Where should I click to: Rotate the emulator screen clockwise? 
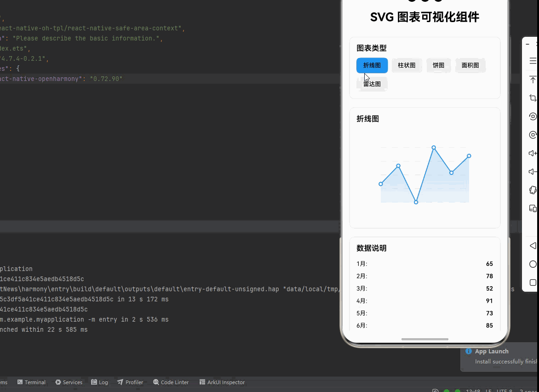pyautogui.click(x=533, y=135)
